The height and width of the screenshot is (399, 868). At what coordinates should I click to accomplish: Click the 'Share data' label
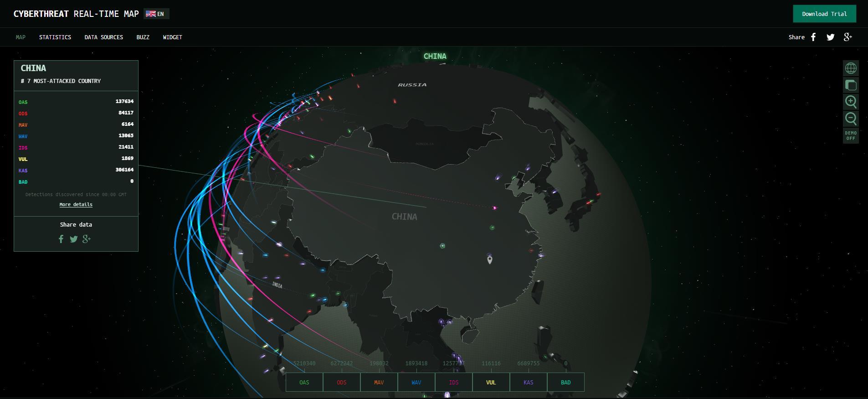pyautogui.click(x=76, y=224)
